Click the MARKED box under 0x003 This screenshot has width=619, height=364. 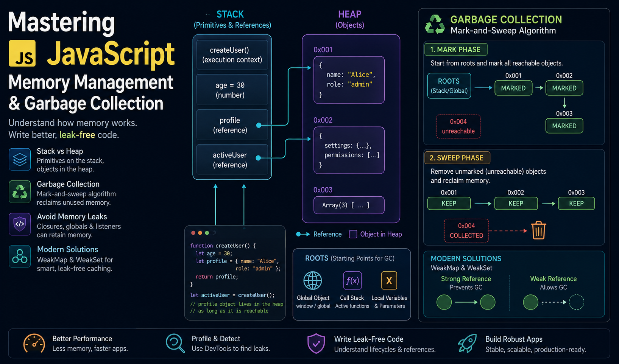pyautogui.click(x=564, y=126)
